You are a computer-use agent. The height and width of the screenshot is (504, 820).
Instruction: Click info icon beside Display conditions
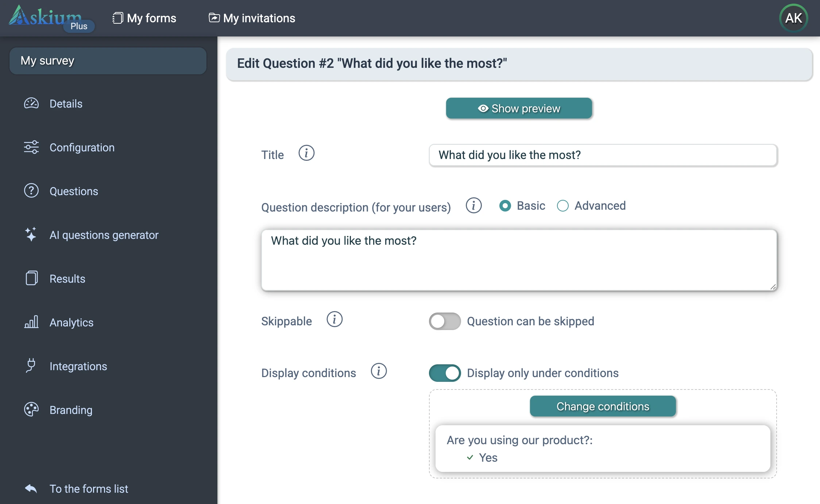coord(379,371)
